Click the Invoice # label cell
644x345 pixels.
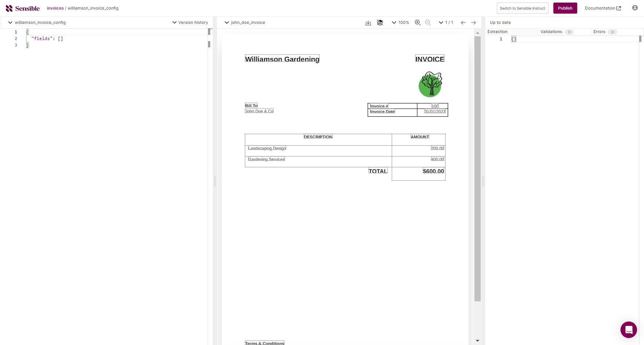pyautogui.click(x=379, y=106)
